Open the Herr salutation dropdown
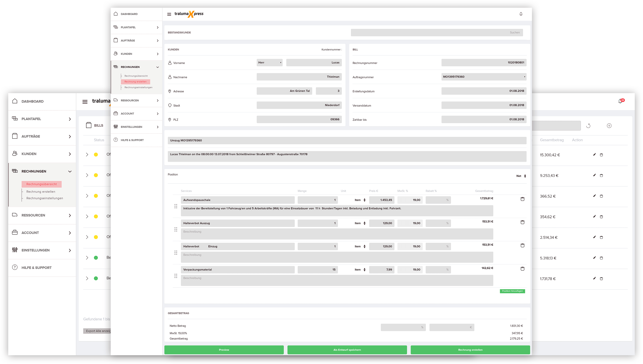 tap(269, 62)
